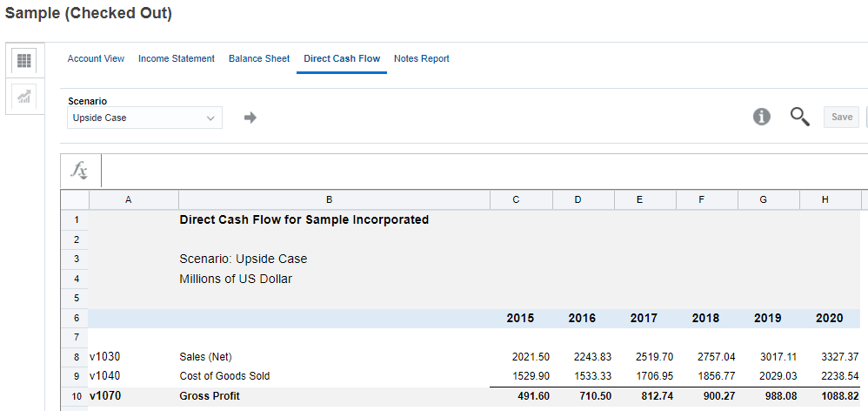This screenshot has width=868, height=411.
Task: Click the Sales value 3327.37
Action: pyautogui.click(x=831, y=357)
